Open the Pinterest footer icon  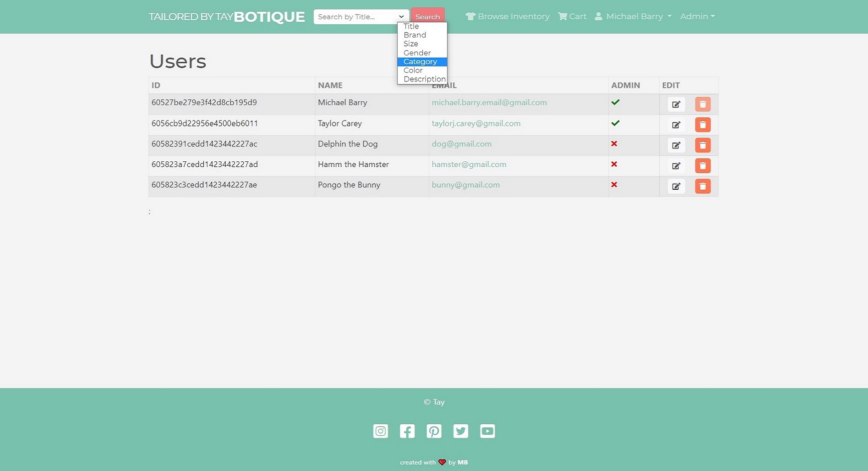[x=434, y=431]
